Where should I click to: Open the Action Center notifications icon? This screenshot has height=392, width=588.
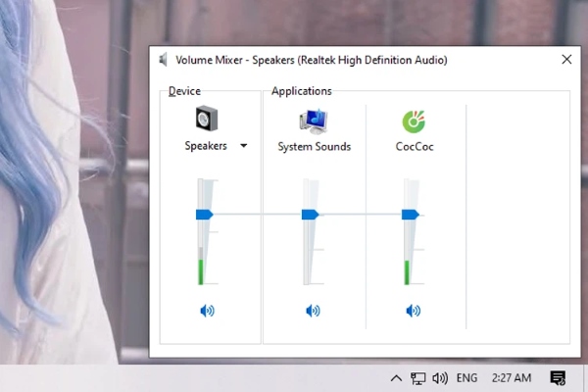click(x=558, y=378)
